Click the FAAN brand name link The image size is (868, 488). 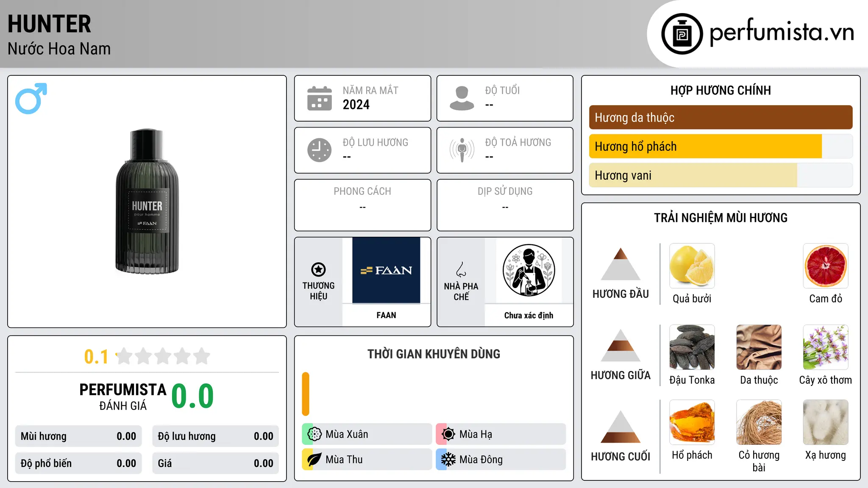(386, 315)
